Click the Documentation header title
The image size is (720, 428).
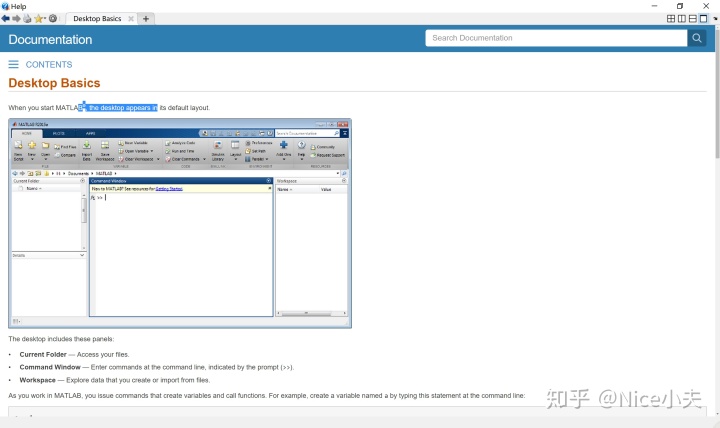50,39
